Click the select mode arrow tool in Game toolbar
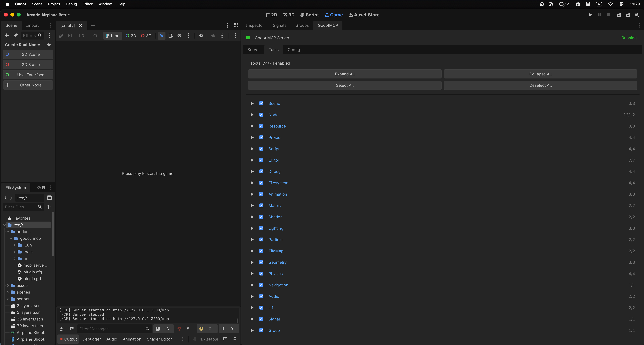The width and height of the screenshot is (644, 345). pos(162,36)
